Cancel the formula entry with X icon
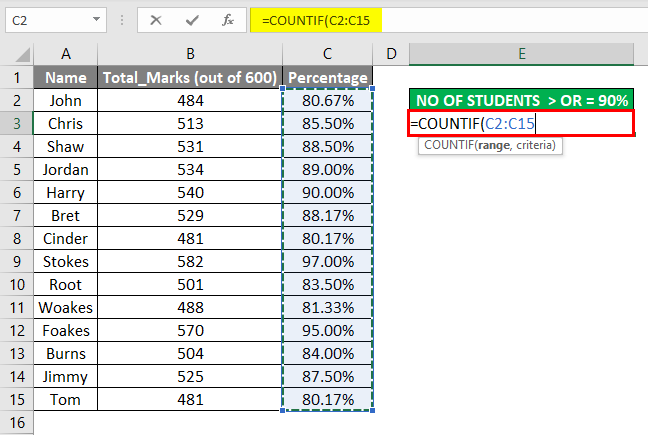The image size is (648, 435). click(156, 20)
